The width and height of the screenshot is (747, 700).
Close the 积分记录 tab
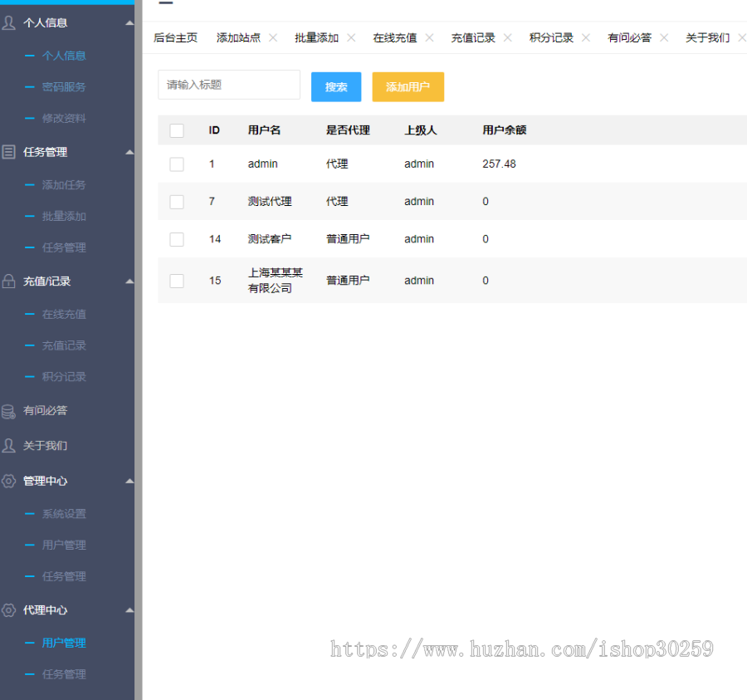tap(586, 37)
